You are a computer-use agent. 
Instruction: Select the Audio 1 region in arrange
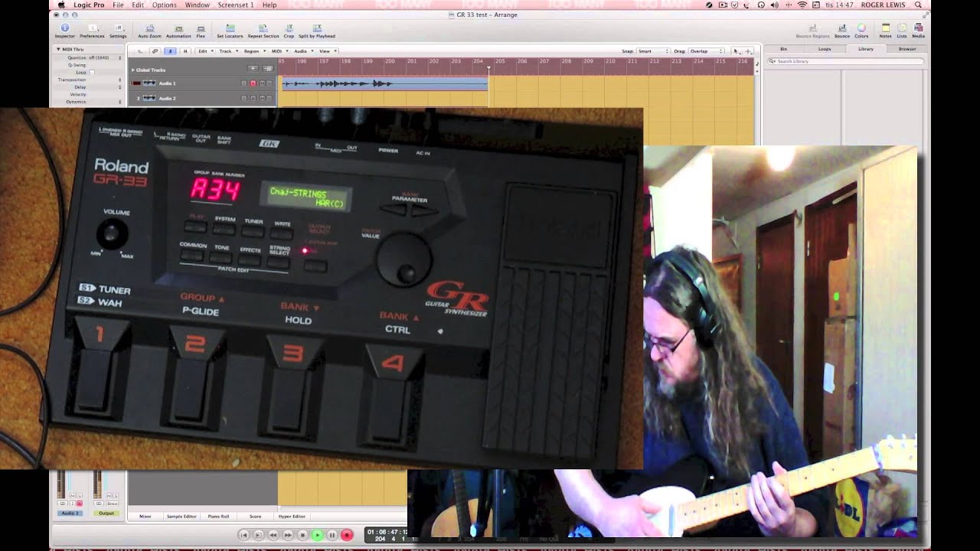coord(384,83)
